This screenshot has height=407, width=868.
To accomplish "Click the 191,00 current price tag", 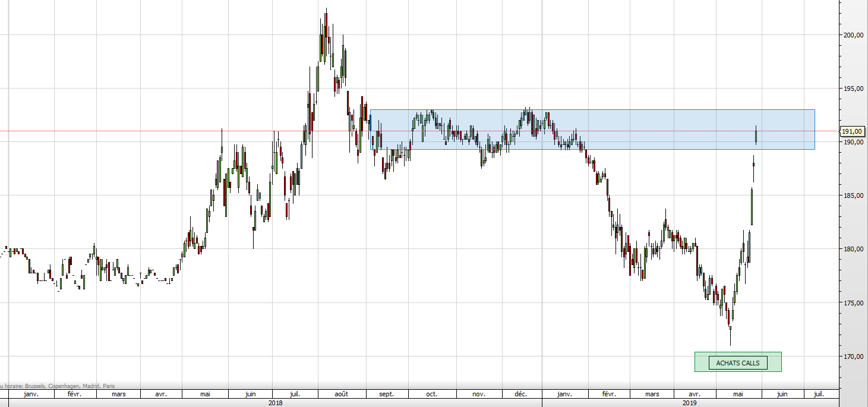I will pyautogui.click(x=853, y=131).
